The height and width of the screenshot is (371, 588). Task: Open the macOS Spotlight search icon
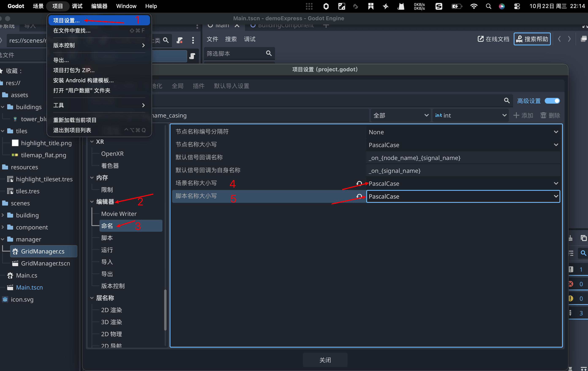[488, 6]
